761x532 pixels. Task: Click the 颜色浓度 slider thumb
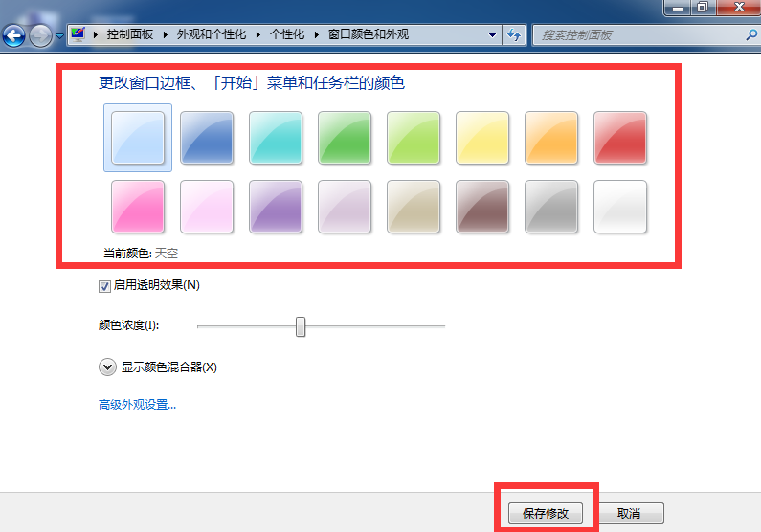[x=301, y=327]
